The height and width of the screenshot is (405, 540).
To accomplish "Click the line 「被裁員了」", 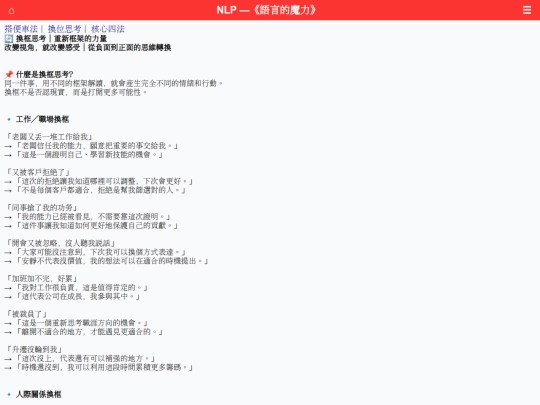I will (x=27, y=314).
